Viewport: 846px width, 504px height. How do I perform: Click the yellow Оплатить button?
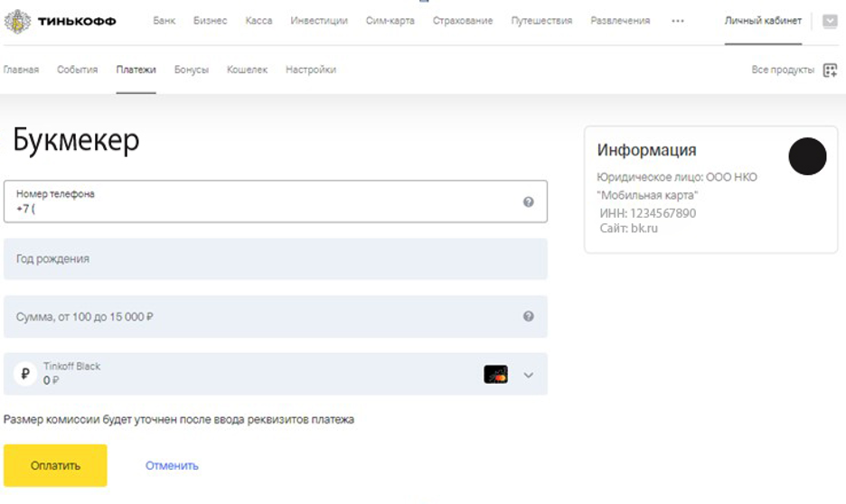pyautogui.click(x=55, y=466)
